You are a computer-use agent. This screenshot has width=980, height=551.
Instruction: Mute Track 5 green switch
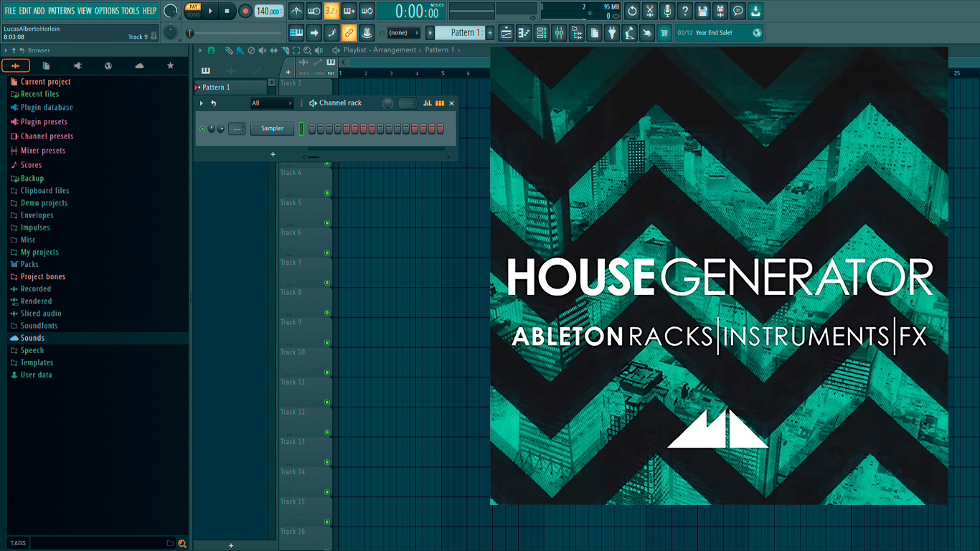tap(327, 223)
